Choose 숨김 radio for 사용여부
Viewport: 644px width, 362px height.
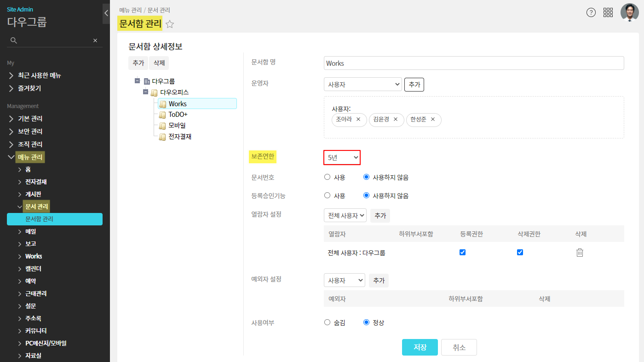click(x=328, y=322)
